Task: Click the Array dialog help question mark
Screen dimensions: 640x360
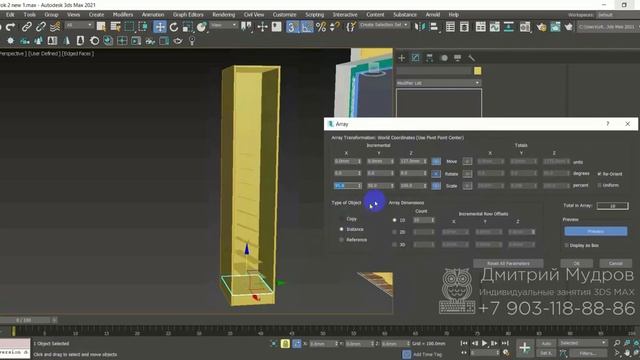Action: click(x=608, y=124)
